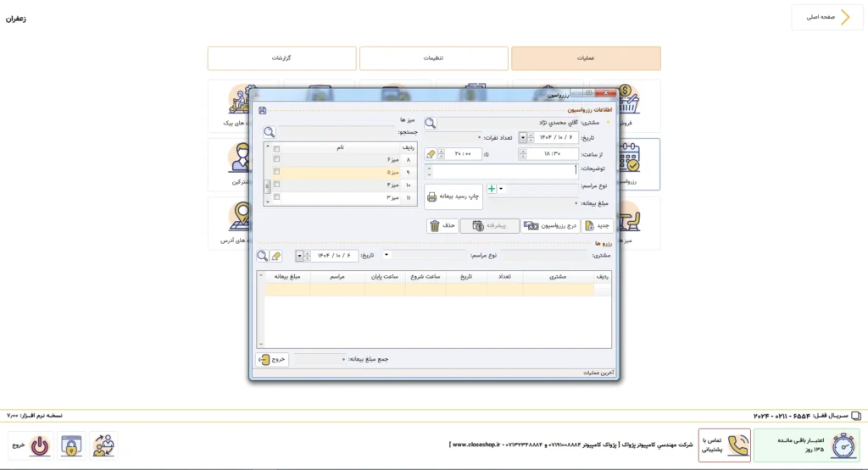Open the پیک delivery icon in main menu
The width and height of the screenshot is (868, 470).
tap(242, 100)
